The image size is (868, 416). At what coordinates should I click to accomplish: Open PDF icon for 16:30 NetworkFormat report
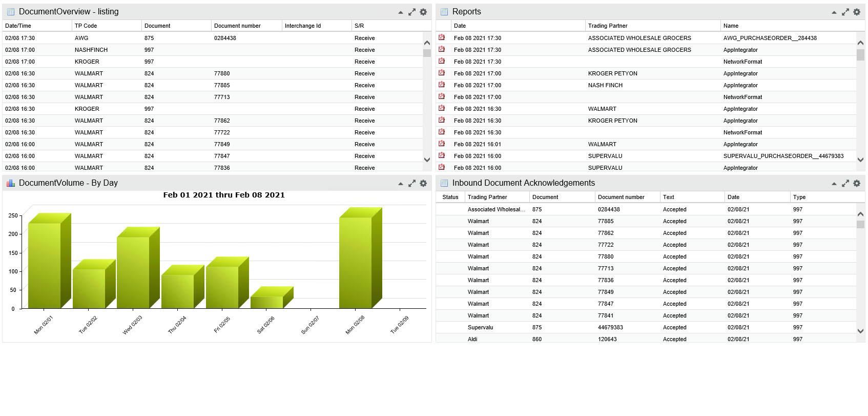pyautogui.click(x=442, y=132)
